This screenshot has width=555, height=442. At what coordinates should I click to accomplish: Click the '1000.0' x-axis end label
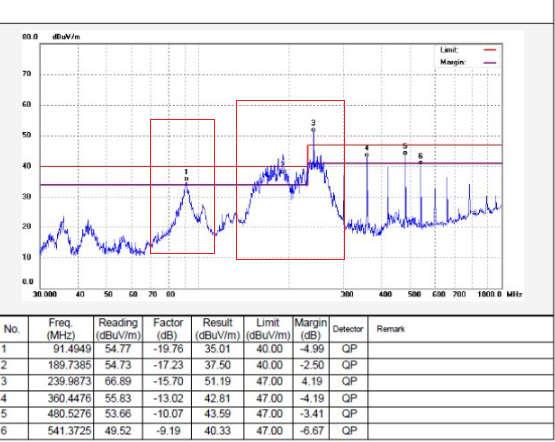pos(490,294)
